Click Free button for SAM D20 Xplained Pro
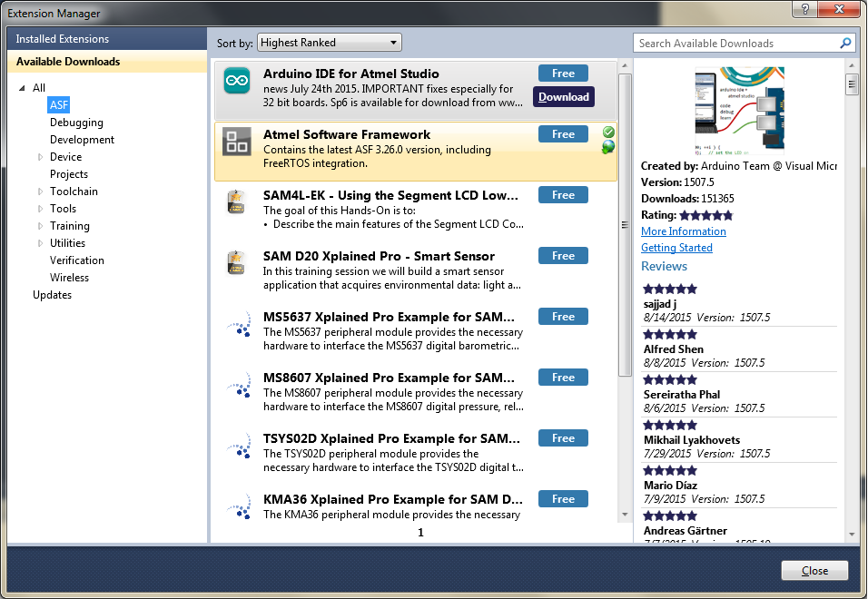 pyautogui.click(x=563, y=256)
